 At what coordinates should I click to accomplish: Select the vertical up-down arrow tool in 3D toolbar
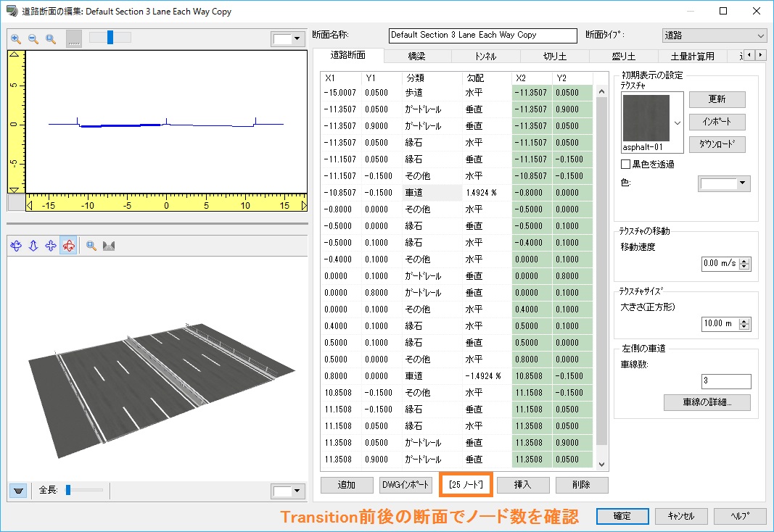33,246
